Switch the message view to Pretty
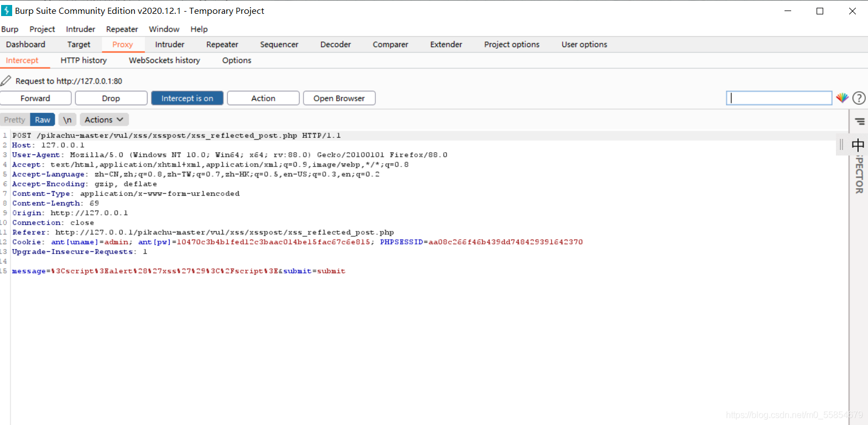The height and width of the screenshot is (425, 868). point(15,120)
